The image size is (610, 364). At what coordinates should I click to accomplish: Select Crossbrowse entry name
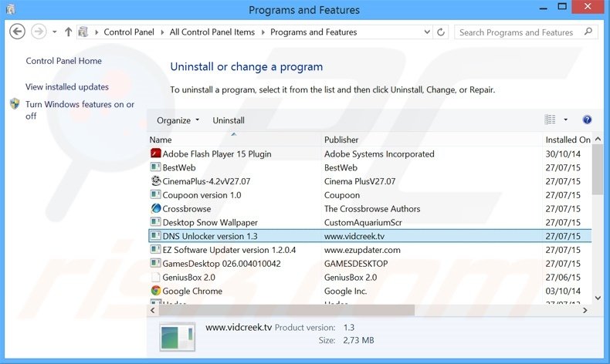point(187,209)
